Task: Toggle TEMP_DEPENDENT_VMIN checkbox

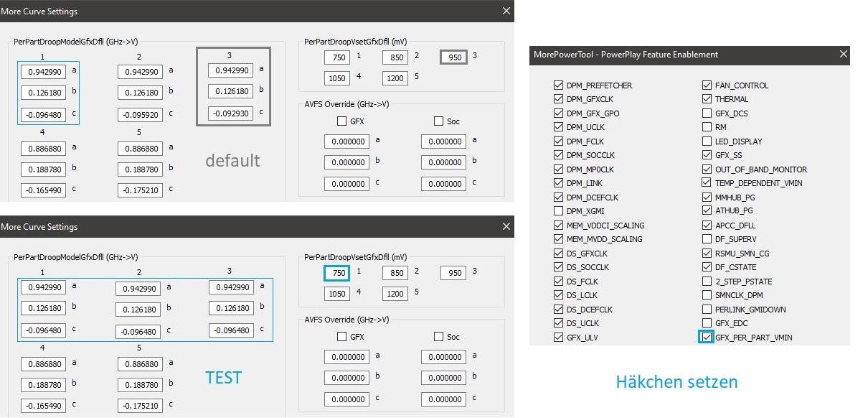Action: coord(707,183)
